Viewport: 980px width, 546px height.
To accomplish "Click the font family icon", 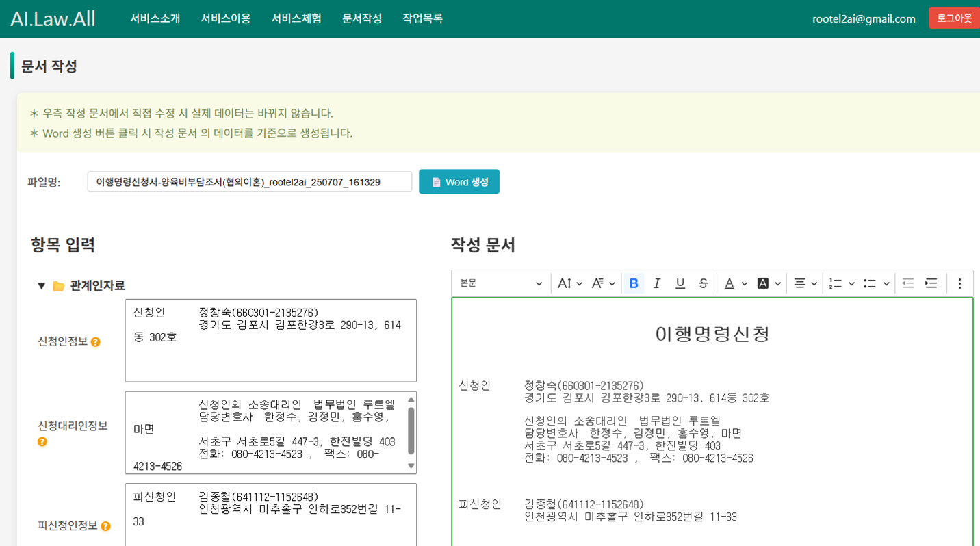I will tap(597, 283).
